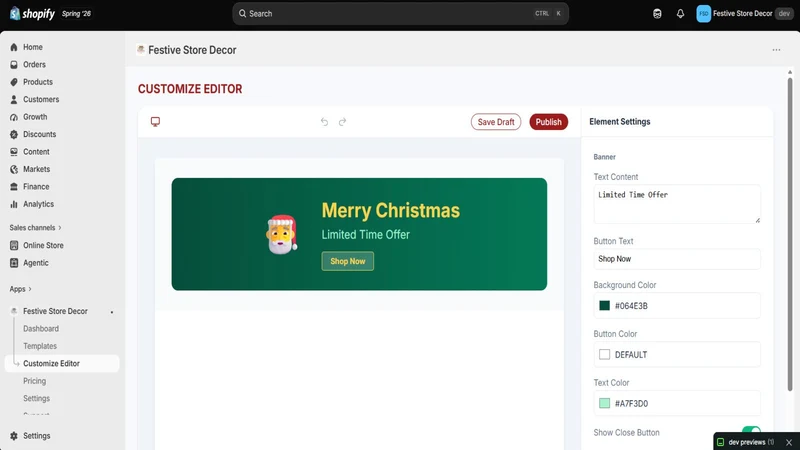Open the Content icon
The width and height of the screenshot is (800, 450).
pyautogui.click(x=14, y=152)
